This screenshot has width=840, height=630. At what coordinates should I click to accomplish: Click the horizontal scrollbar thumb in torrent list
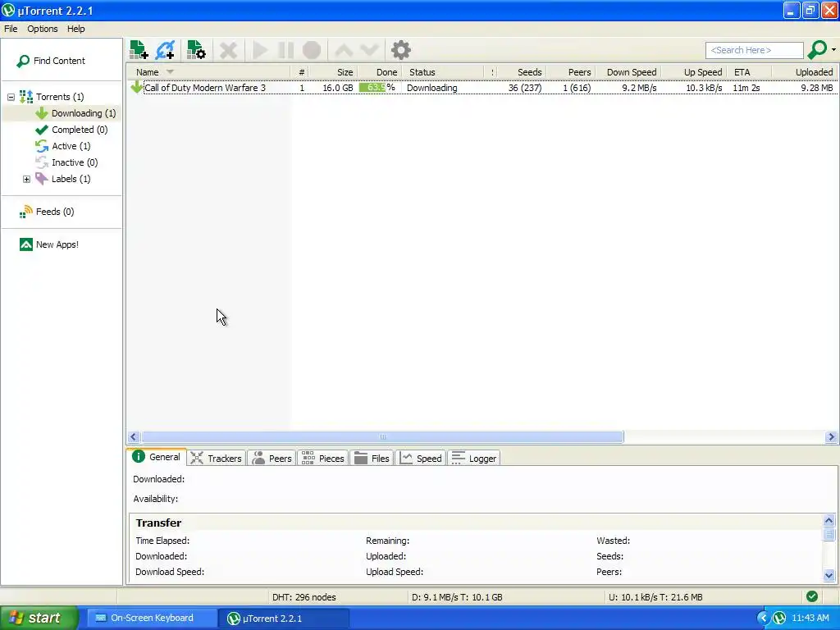point(382,437)
